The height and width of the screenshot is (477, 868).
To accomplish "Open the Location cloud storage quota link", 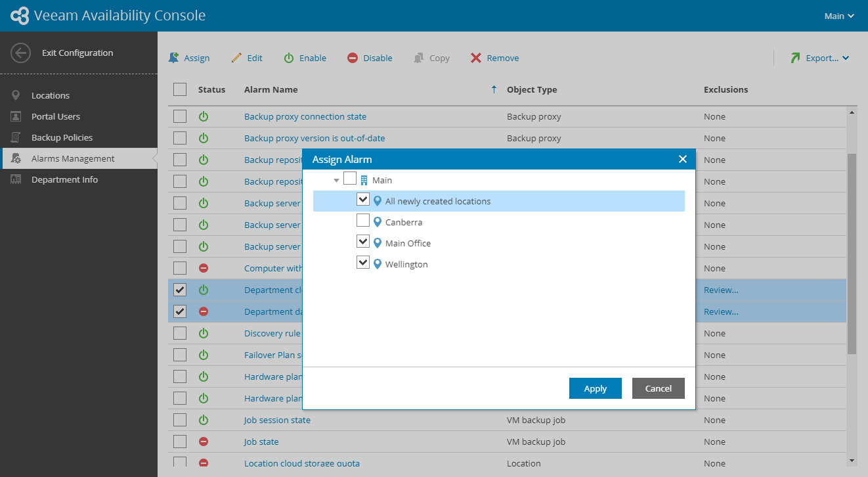I will pos(302,463).
